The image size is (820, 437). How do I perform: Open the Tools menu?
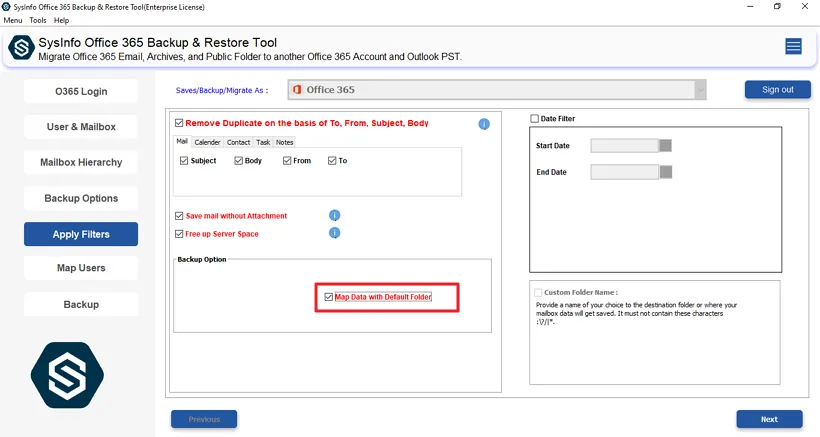coord(38,20)
